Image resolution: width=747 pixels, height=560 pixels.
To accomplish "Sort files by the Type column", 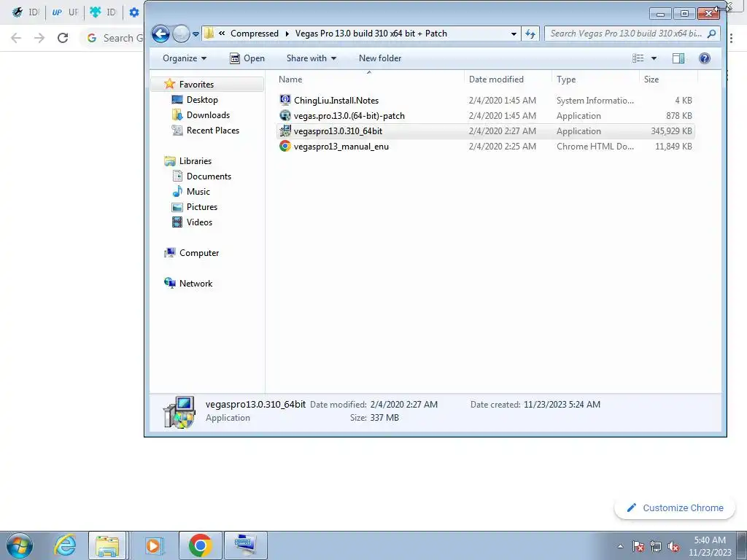I will tap(595, 79).
